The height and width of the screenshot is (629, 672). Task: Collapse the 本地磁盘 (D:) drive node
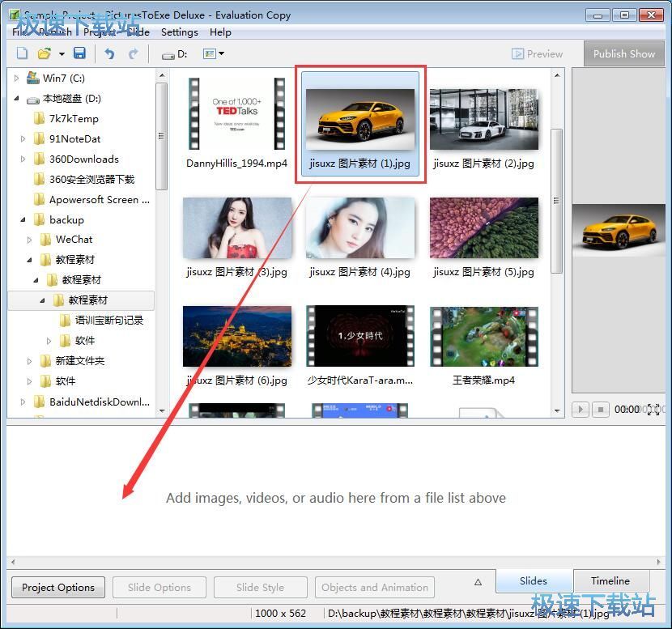[17, 99]
